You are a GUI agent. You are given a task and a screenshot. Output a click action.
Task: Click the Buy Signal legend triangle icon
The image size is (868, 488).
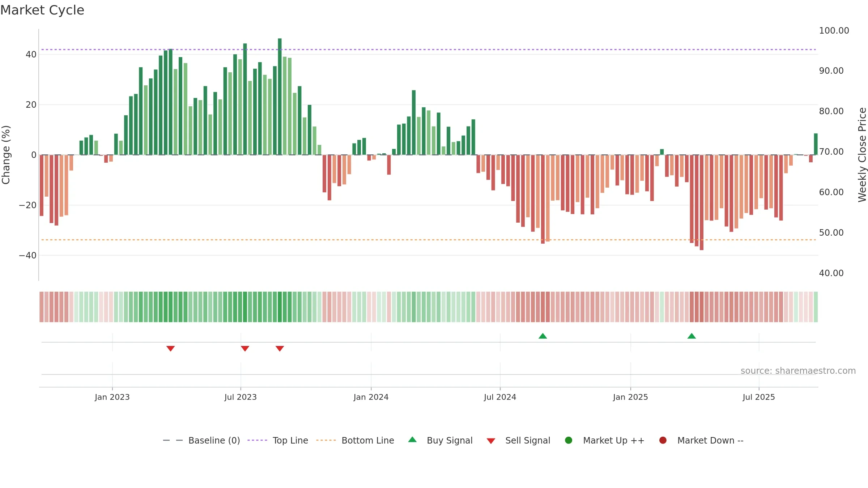coord(412,440)
